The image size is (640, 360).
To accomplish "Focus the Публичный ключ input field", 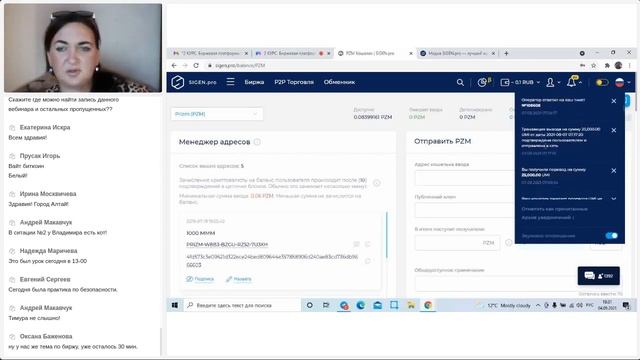I will point(464,210).
